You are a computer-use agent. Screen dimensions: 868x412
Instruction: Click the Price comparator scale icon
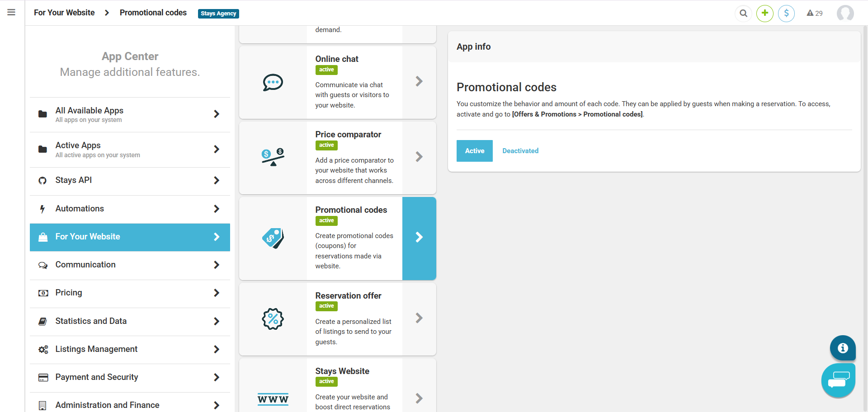[273, 157]
